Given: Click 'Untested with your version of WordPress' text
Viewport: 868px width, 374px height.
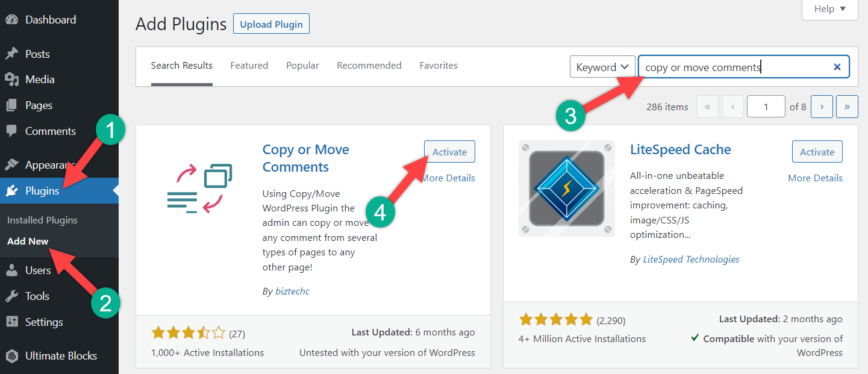Looking at the screenshot, I should click(x=387, y=352).
